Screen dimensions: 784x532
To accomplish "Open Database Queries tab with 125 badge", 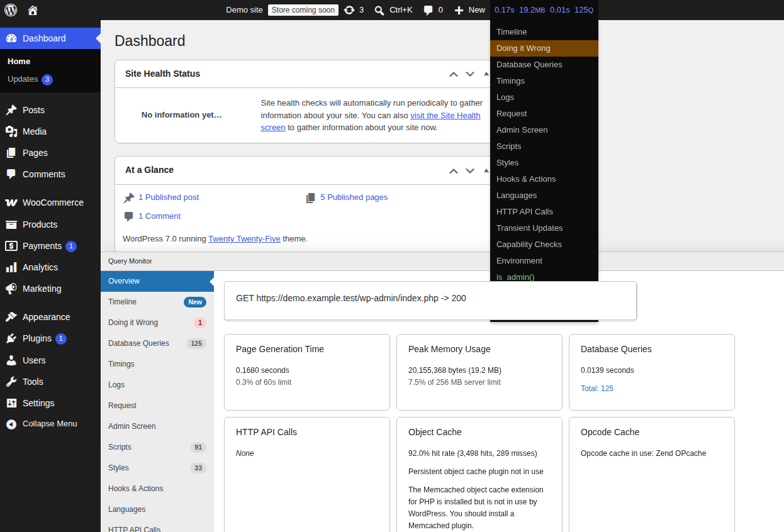I will pos(157,343).
